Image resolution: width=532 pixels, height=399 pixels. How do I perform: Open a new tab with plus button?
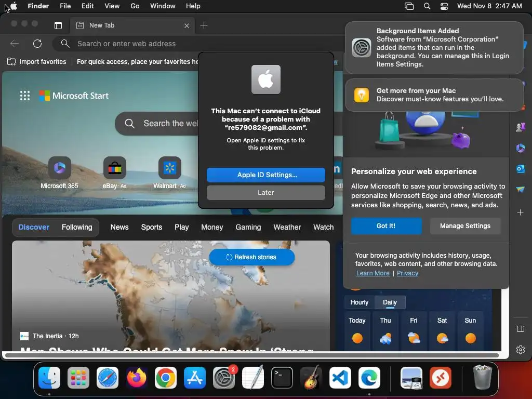click(204, 25)
